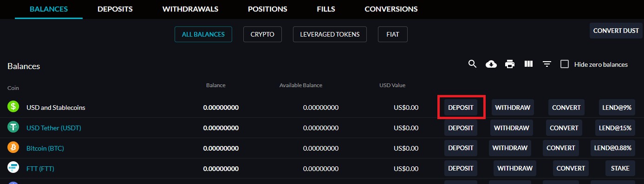Click the FTT coin icon

coord(13,168)
